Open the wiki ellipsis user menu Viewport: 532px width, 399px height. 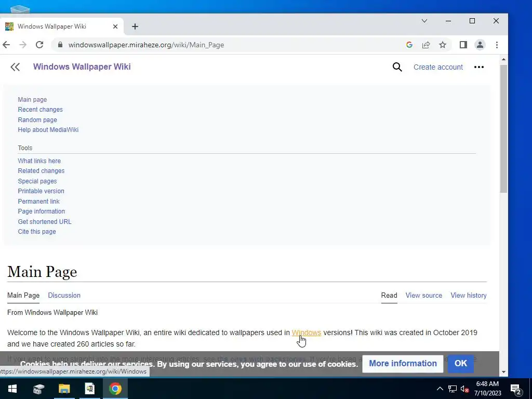(478, 67)
